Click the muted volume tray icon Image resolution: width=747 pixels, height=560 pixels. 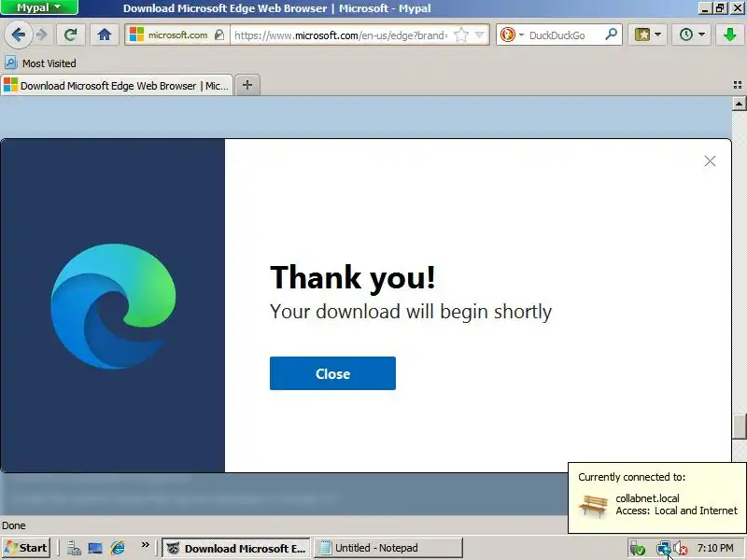[x=681, y=549]
